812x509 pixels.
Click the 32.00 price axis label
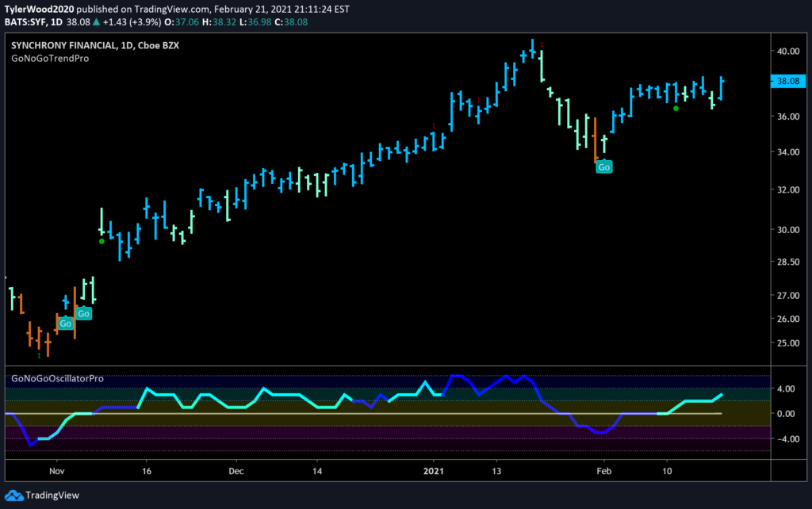pyautogui.click(x=787, y=189)
